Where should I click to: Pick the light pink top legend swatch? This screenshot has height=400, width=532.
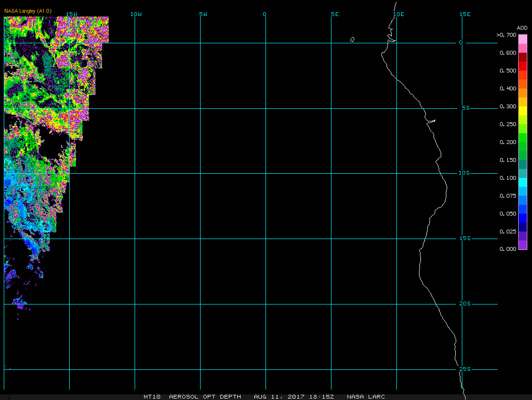pyautogui.click(x=523, y=39)
